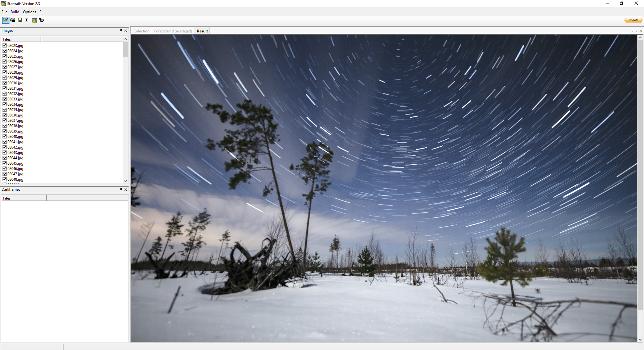The width and height of the screenshot is (644, 350).
Task: Click the video camera toolbar icon
Action: 42,20
